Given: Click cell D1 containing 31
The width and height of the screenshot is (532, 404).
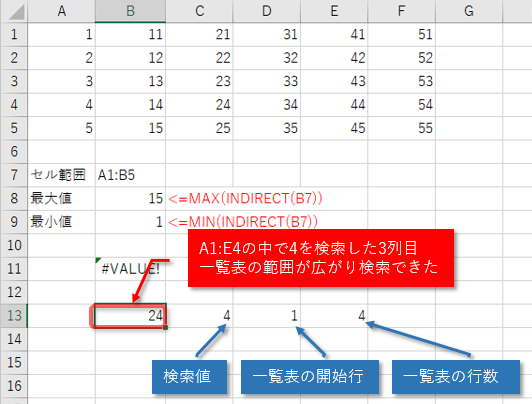Looking at the screenshot, I should [267, 34].
